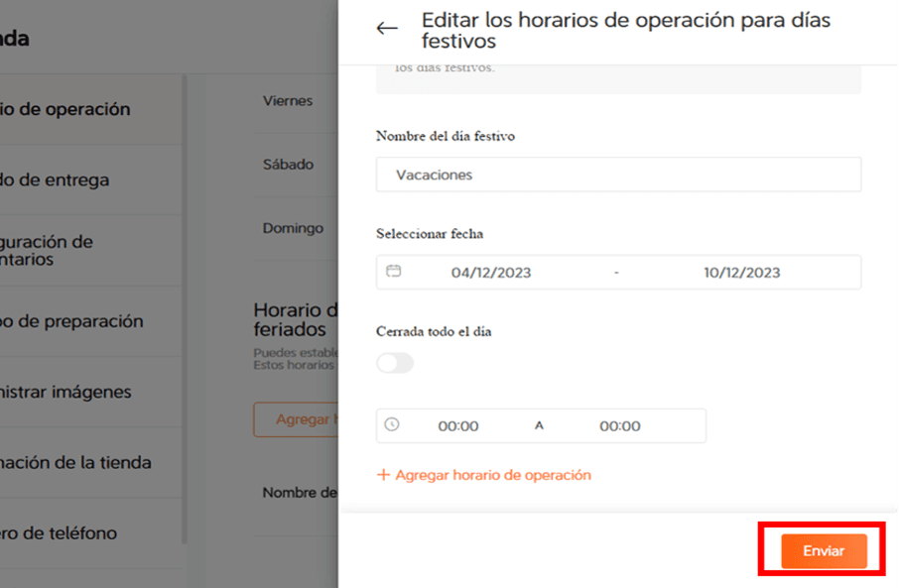The height and width of the screenshot is (588, 901).
Task: Open the start time 00:00 picker
Action: pos(458,426)
